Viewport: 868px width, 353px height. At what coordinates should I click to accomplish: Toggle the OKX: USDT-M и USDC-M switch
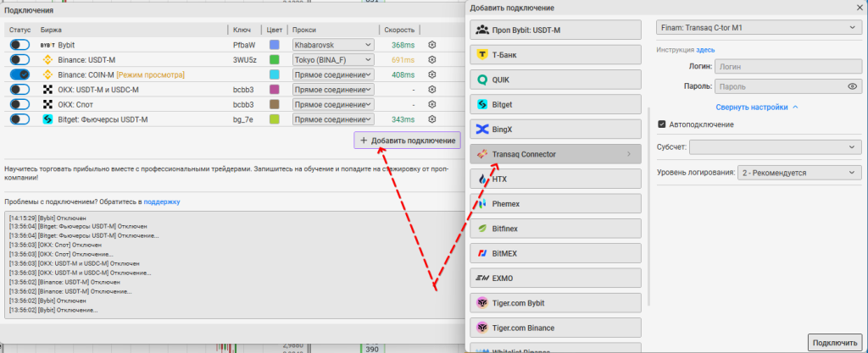coord(20,90)
